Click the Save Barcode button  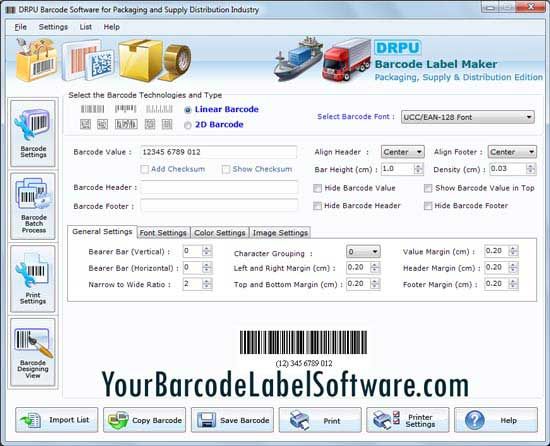point(232,420)
